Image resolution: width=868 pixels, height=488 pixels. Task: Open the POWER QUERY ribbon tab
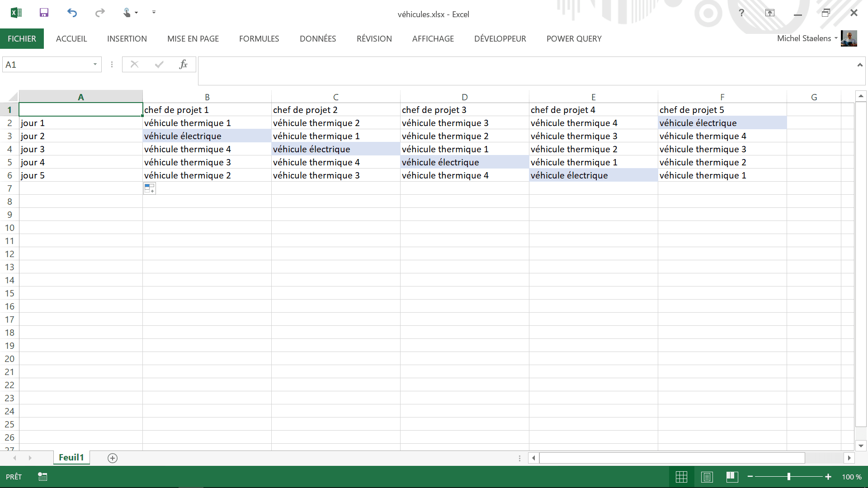[x=574, y=39]
